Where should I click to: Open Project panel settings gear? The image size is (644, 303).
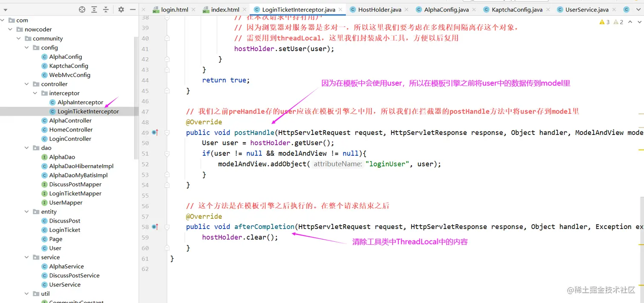click(x=121, y=9)
